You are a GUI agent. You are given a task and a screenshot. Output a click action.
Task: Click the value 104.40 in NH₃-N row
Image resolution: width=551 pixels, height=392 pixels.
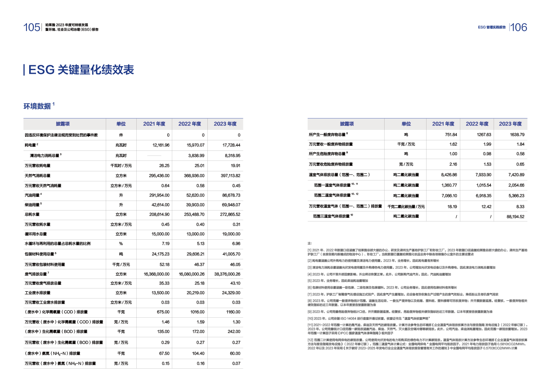click(x=196, y=353)
